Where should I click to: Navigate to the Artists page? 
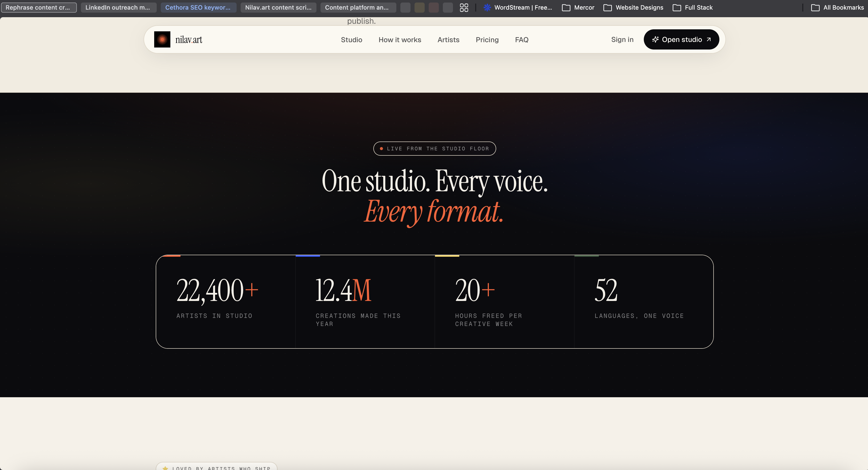(448, 40)
